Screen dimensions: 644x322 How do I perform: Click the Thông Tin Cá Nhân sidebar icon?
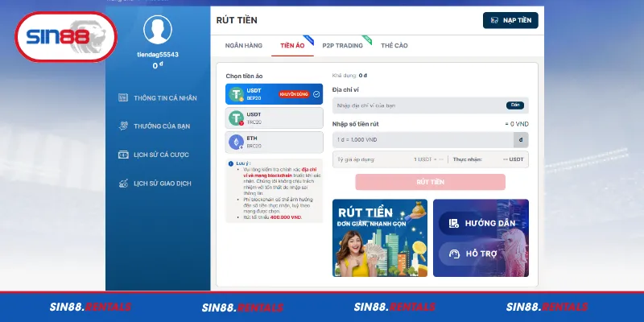123,97
